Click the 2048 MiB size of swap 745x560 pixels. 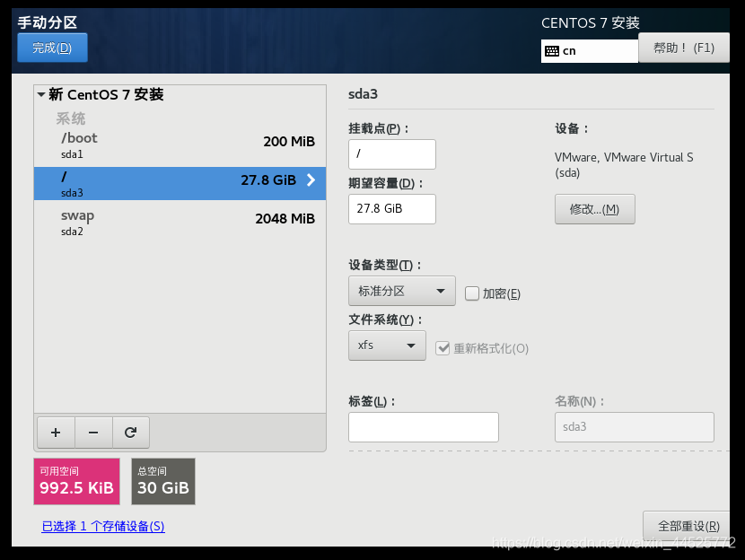(x=285, y=218)
